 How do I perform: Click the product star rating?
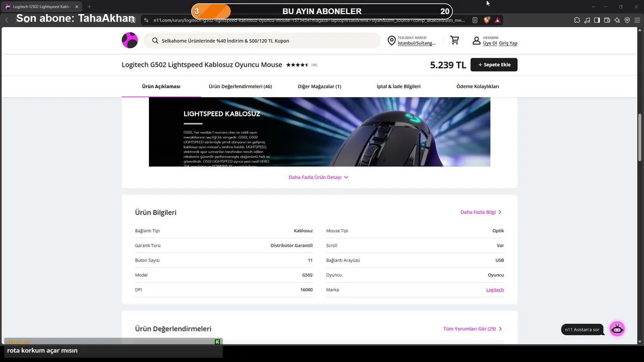coord(297,65)
